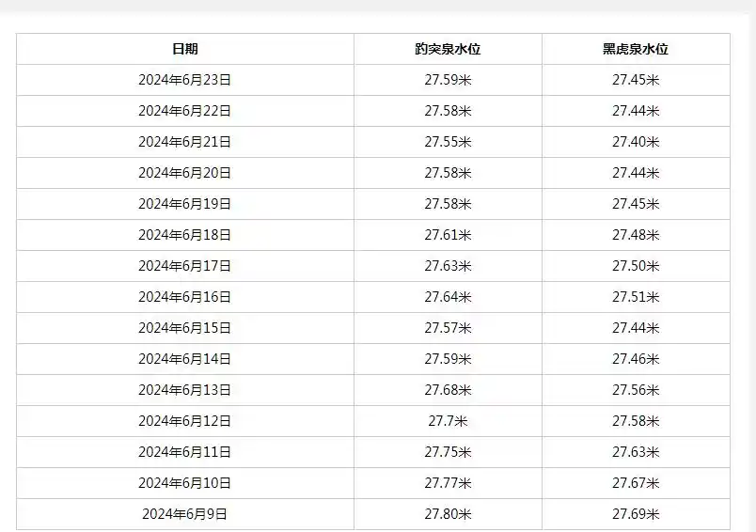Screen dimensions: 756x532
Task: Click 趵突泉 value 27.80米 on June 9
Action: point(448,514)
